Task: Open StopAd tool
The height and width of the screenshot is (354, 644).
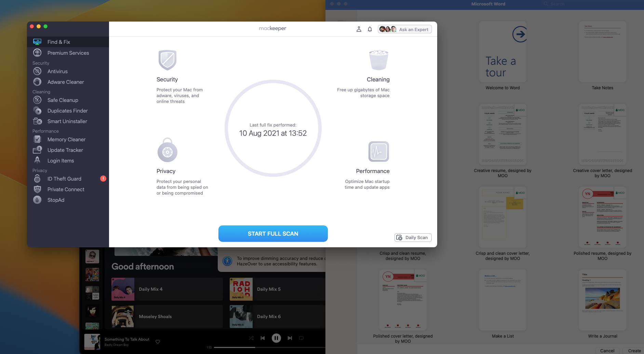Action: pyautogui.click(x=68, y=200)
